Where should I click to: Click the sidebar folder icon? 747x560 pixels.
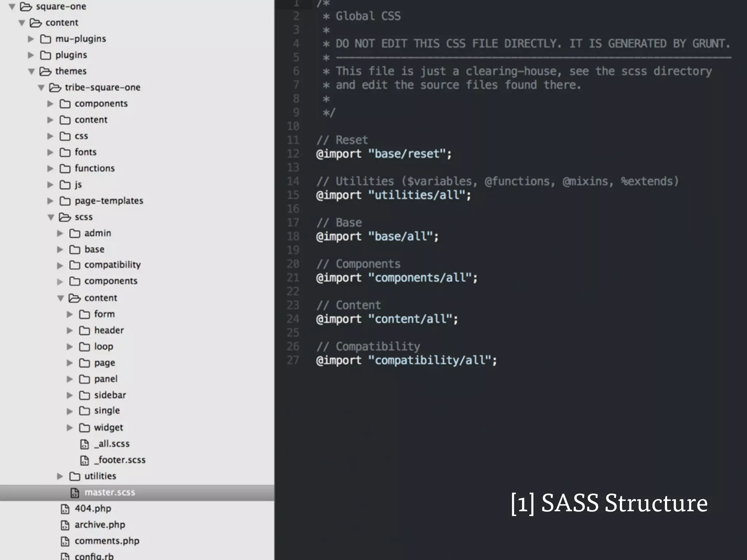[84, 395]
